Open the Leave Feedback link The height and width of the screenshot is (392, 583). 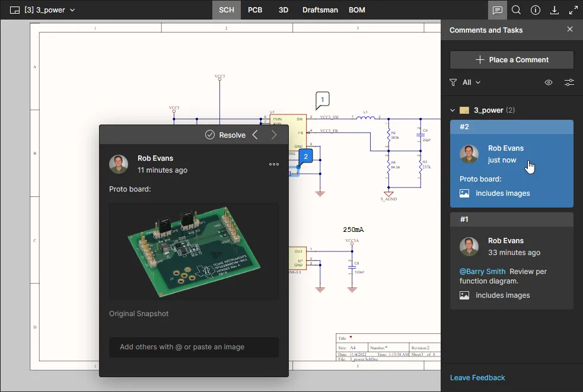coord(477,378)
